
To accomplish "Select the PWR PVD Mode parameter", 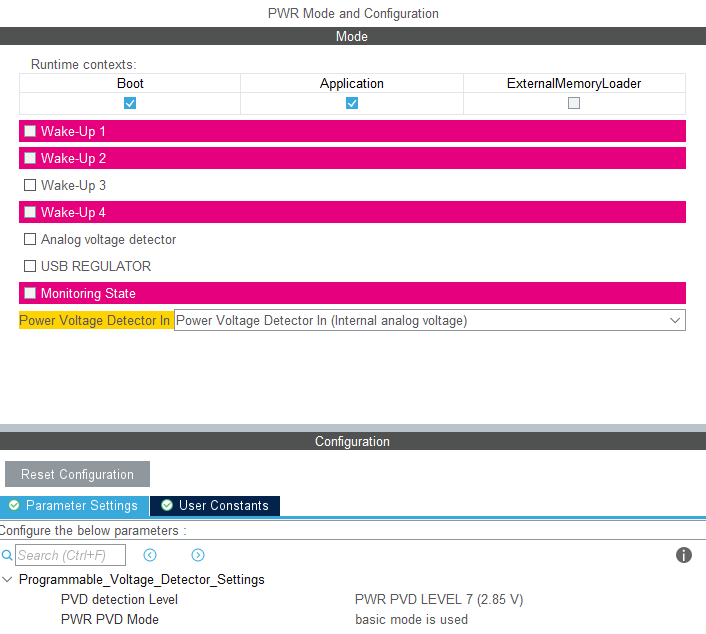I will [110, 619].
